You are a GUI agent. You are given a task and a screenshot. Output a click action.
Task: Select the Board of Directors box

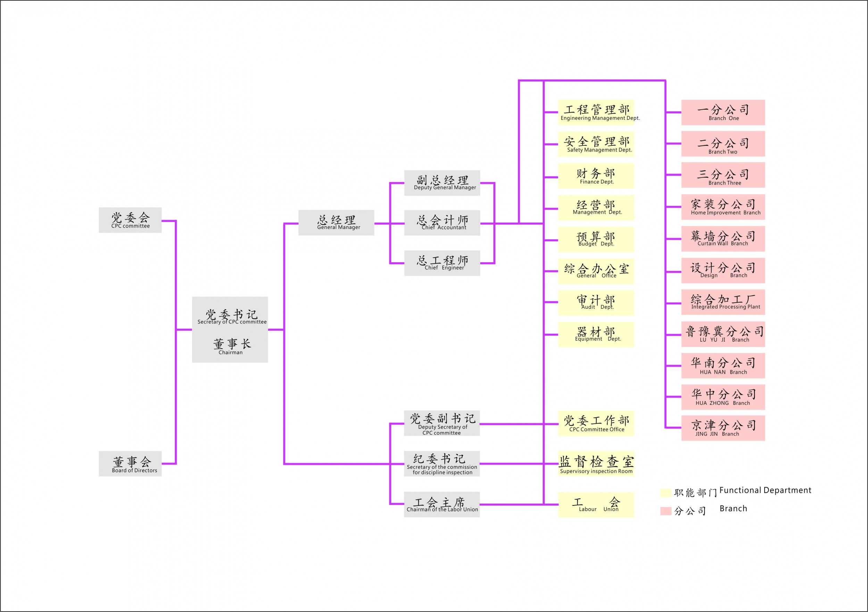130,464
